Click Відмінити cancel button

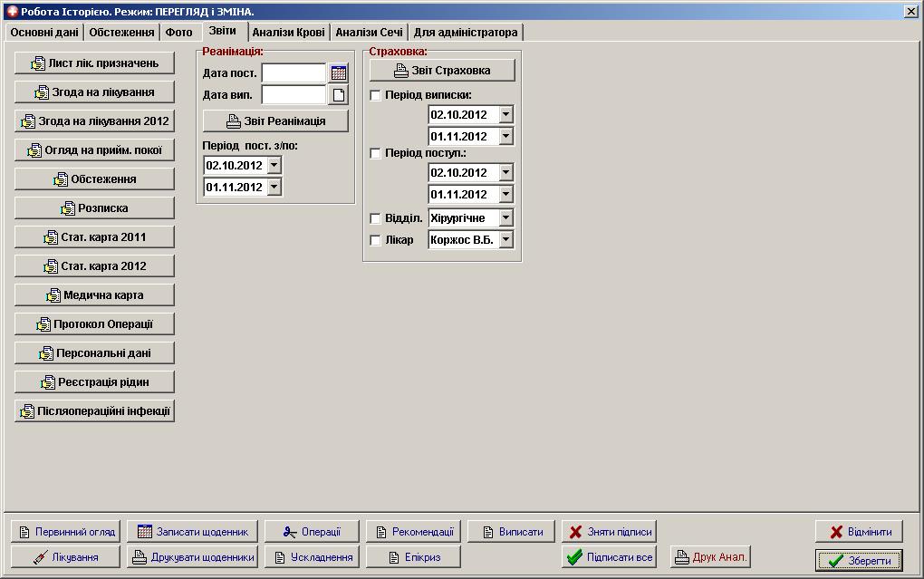859,532
